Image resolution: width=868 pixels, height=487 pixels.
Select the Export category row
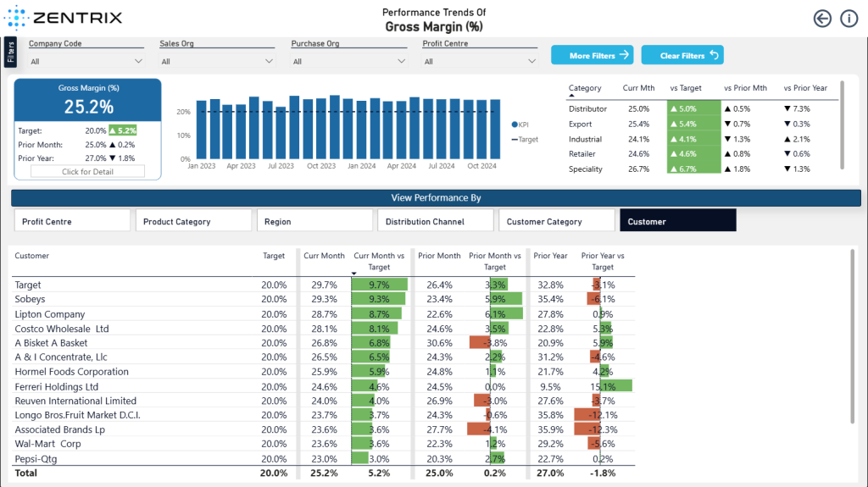pyautogui.click(x=701, y=124)
